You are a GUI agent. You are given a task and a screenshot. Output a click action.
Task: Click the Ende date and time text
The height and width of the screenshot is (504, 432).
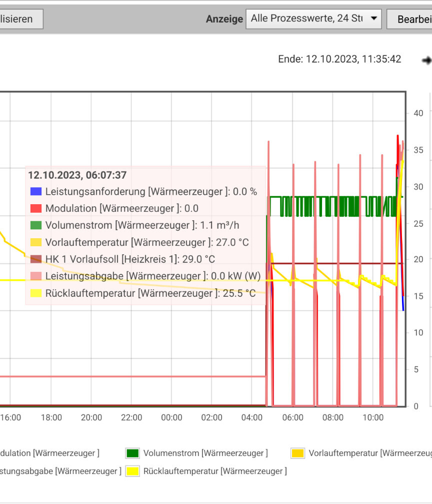pos(339,59)
